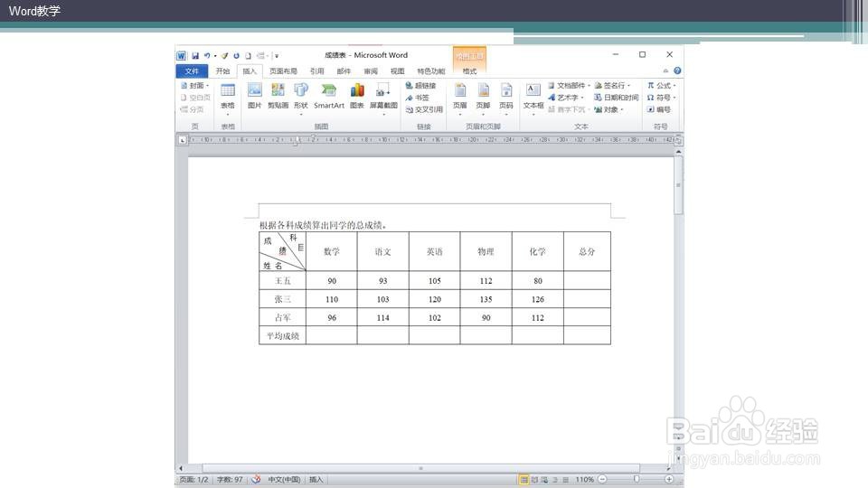
Task: Open the 公式 (Equation) dropdown
Action: click(662, 86)
